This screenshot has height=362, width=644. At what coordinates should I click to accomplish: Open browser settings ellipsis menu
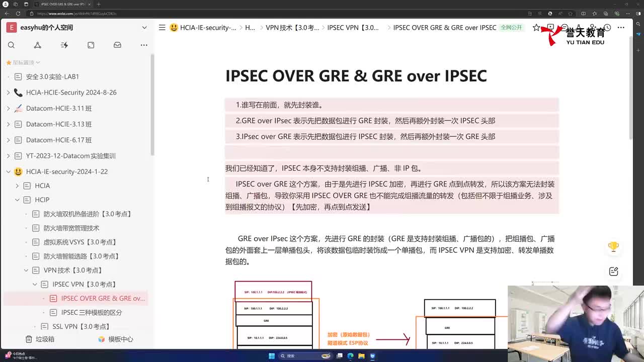[x=627, y=14]
